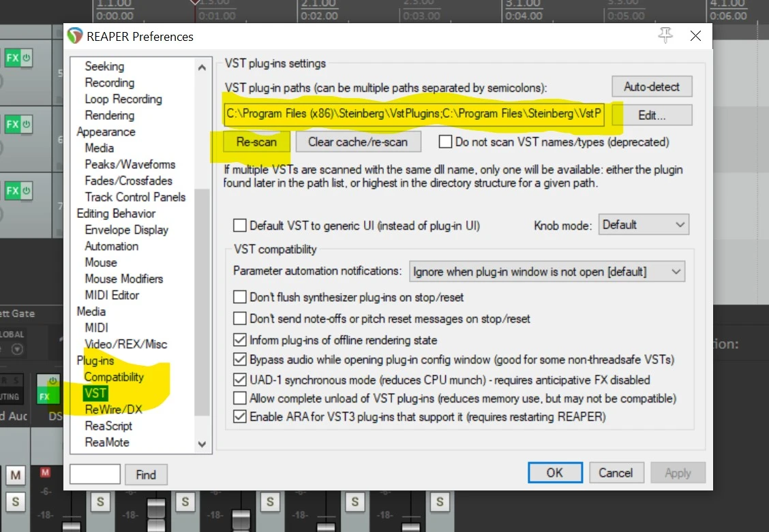Click the 4.1.00 mark on the timeline ruler
769x532 pixels.
tap(728, 4)
